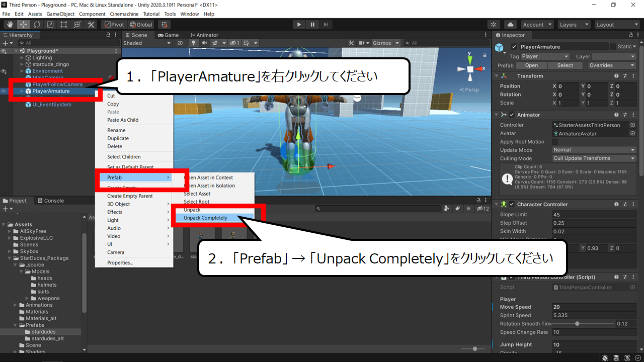Image resolution: width=644 pixels, height=362 pixels.
Task: Open cloud services icon
Action: click(x=511, y=25)
